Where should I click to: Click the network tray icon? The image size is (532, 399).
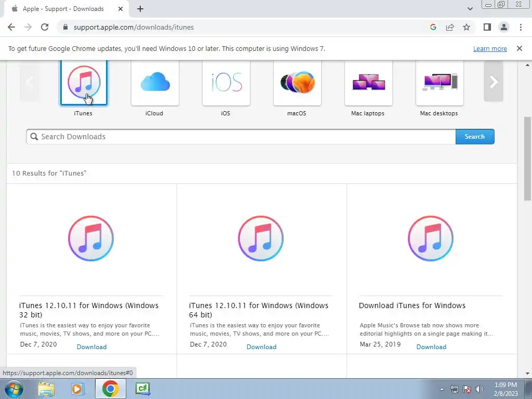[x=454, y=389]
